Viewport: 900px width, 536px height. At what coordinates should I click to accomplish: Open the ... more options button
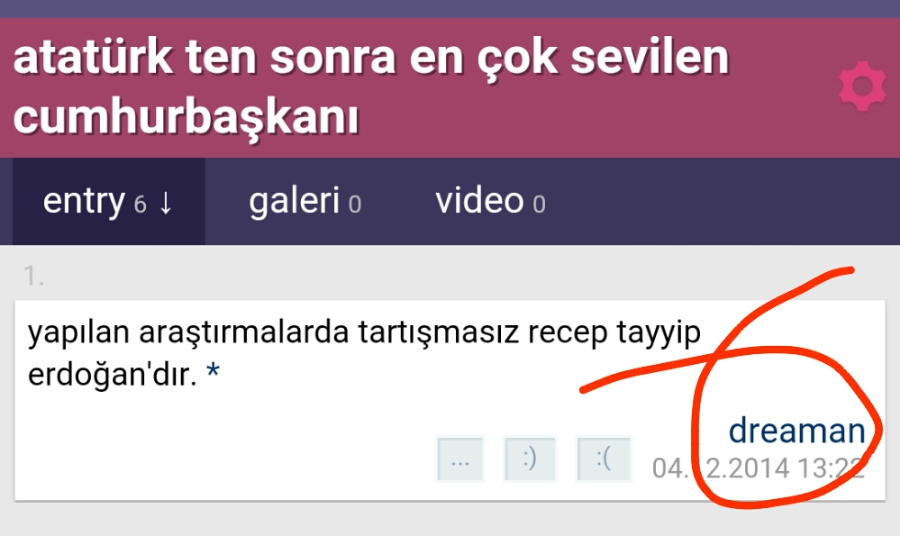click(x=460, y=459)
